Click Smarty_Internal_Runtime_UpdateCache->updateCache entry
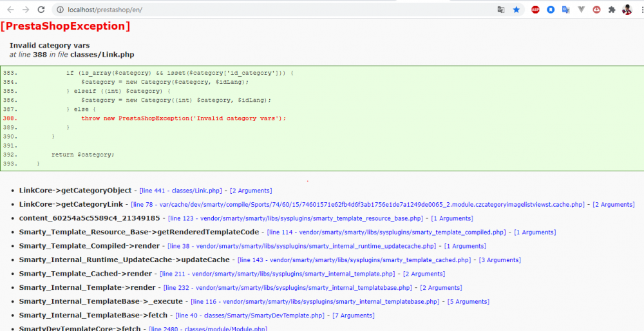 coord(124,260)
